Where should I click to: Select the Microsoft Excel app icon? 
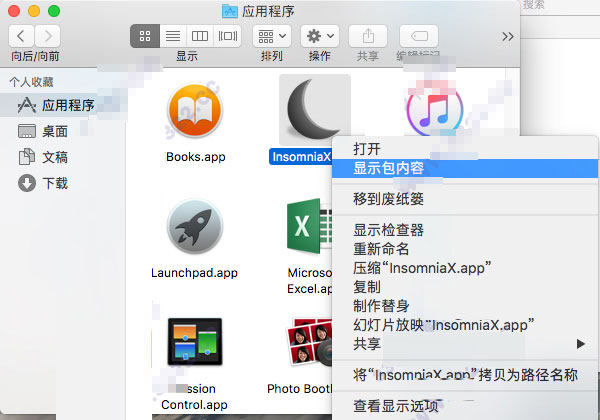coord(309,226)
